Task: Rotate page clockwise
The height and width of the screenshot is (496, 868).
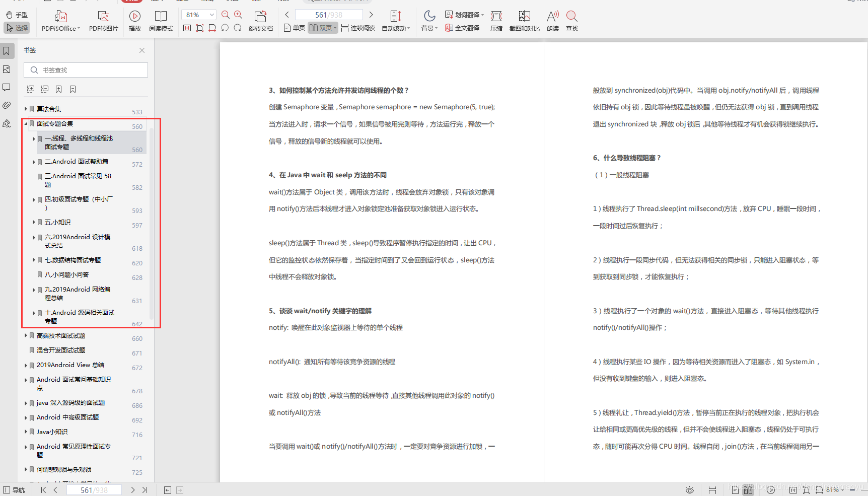Action: [238, 28]
